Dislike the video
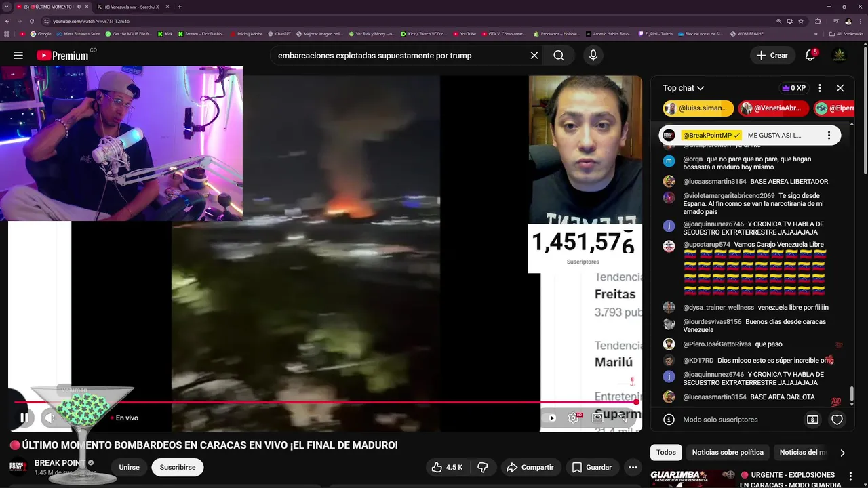This screenshot has width=868, height=488. 483,468
